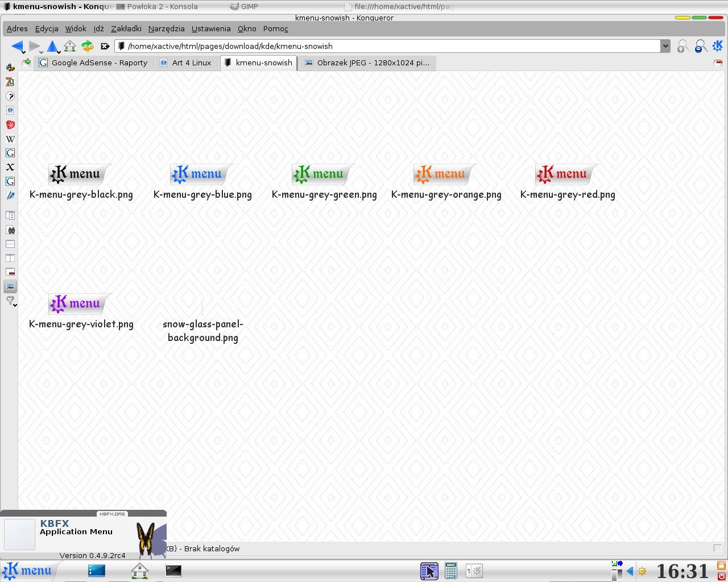728x582 pixels.
Task: Open home folder from the panel
Action: tap(139, 571)
